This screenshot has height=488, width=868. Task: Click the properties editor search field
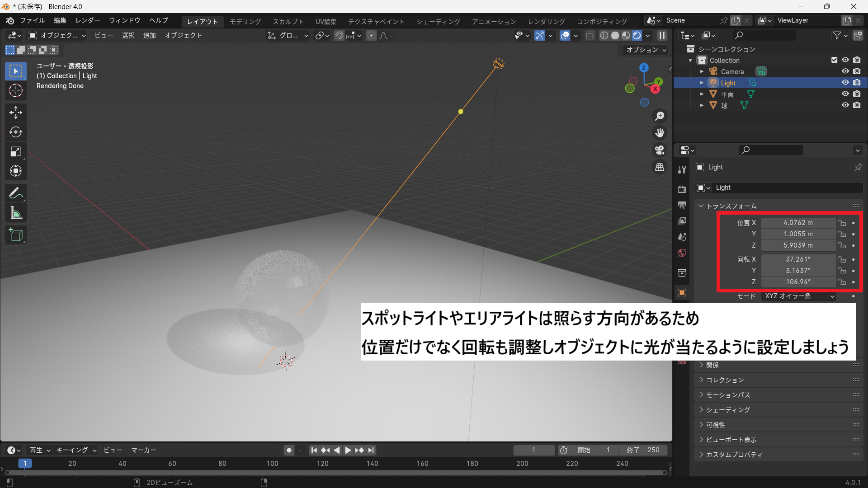tap(771, 150)
